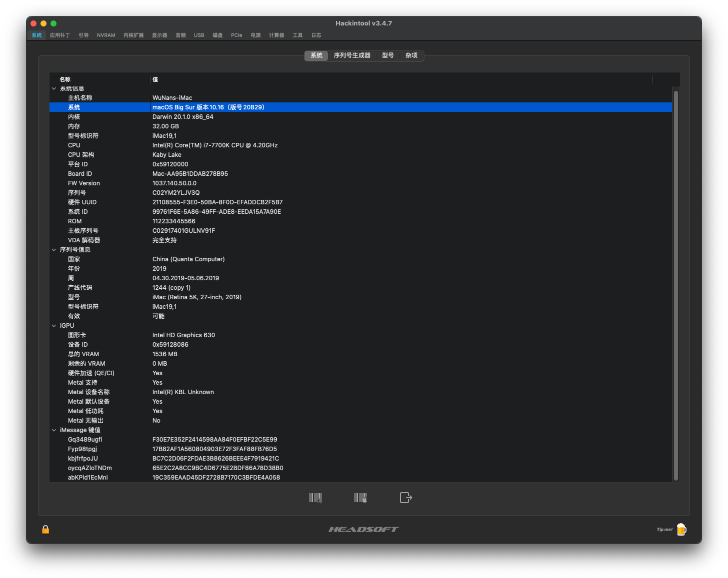Open the 工具 toolbar item
The width and height of the screenshot is (728, 578).
(x=297, y=35)
